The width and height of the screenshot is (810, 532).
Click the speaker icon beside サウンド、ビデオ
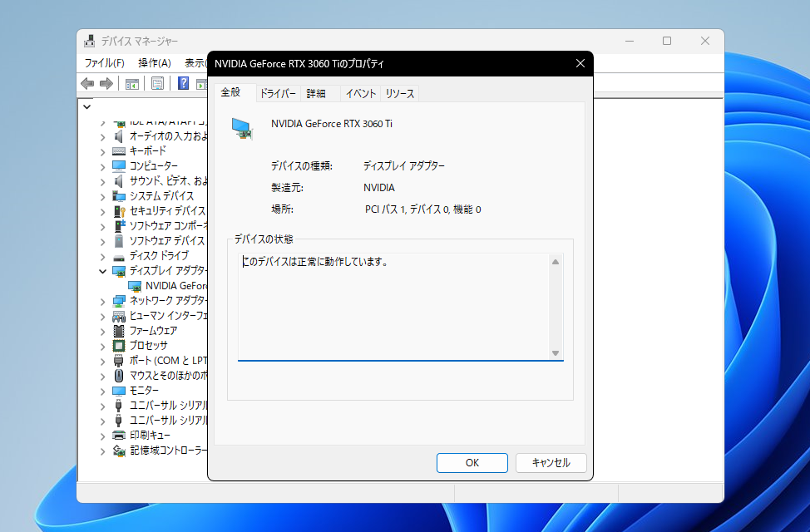[x=119, y=181]
